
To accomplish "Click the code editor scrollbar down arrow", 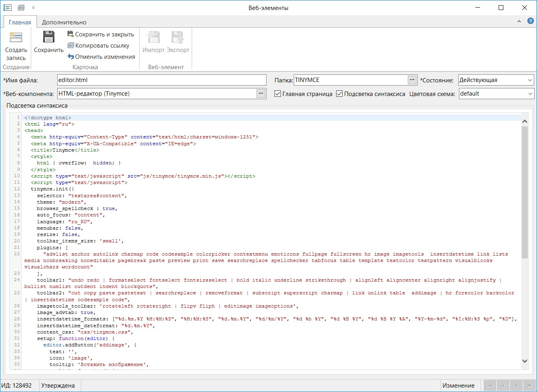I will [x=525, y=361].
